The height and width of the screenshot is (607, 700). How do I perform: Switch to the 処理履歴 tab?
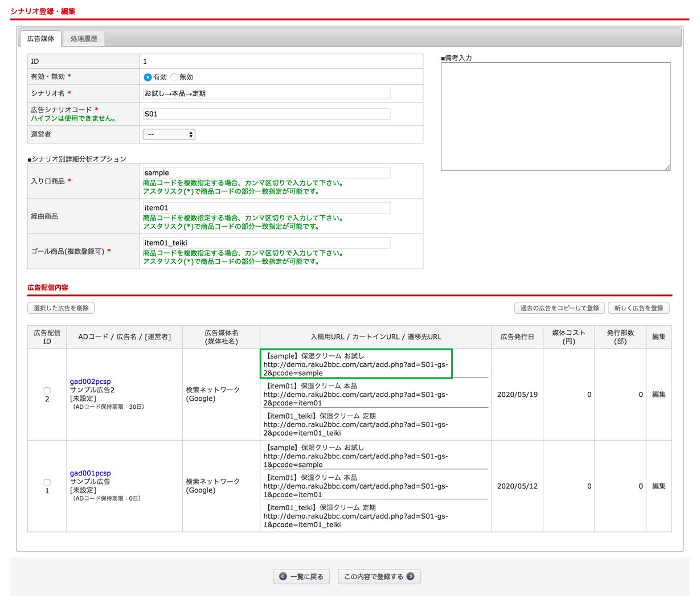(84, 39)
